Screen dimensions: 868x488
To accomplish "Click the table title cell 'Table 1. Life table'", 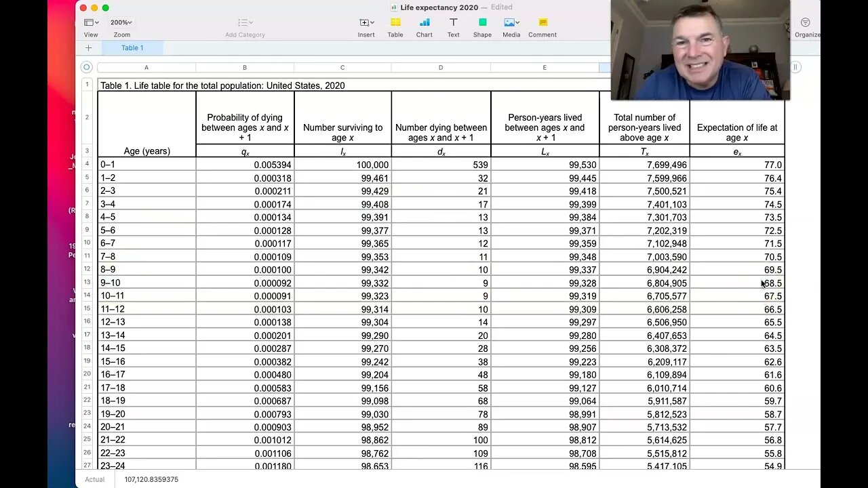I will (x=354, y=85).
